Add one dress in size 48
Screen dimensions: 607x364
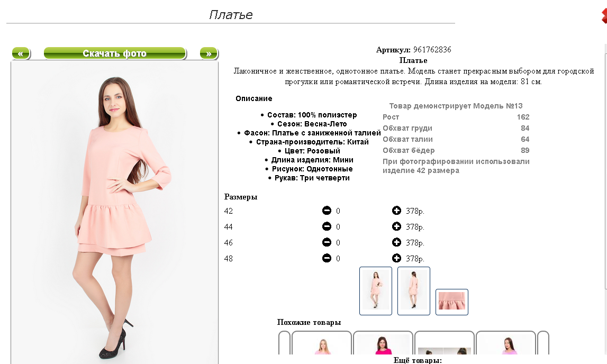click(x=396, y=258)
